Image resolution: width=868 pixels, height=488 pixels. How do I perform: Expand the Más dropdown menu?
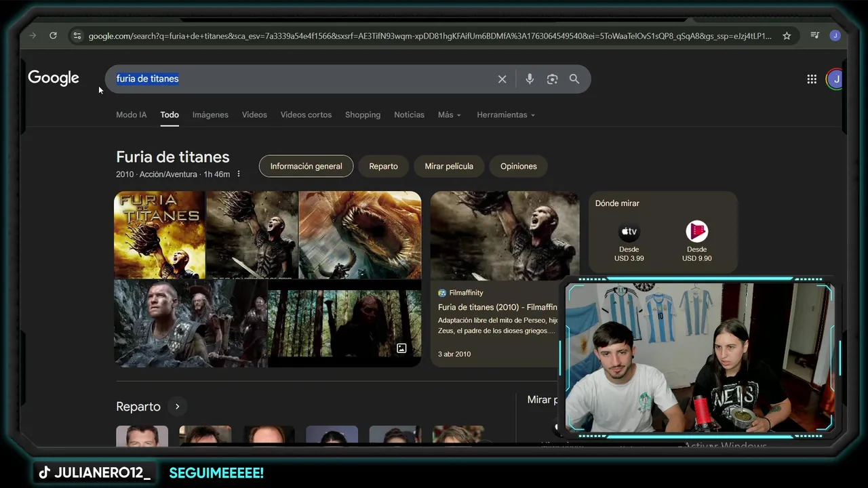(449, 115)
